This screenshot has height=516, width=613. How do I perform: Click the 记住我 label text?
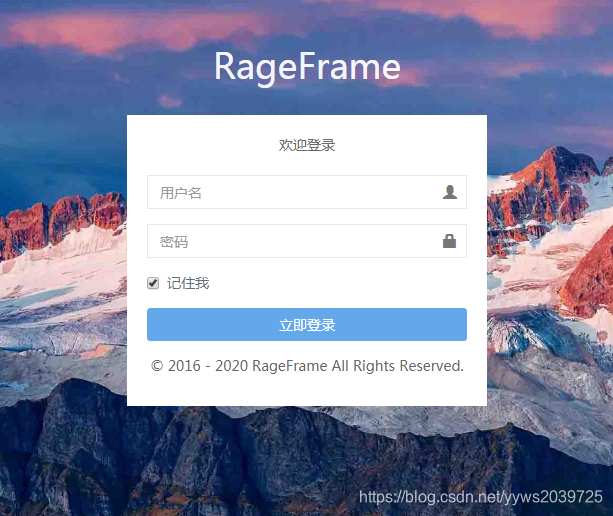[x=188, y=283]
